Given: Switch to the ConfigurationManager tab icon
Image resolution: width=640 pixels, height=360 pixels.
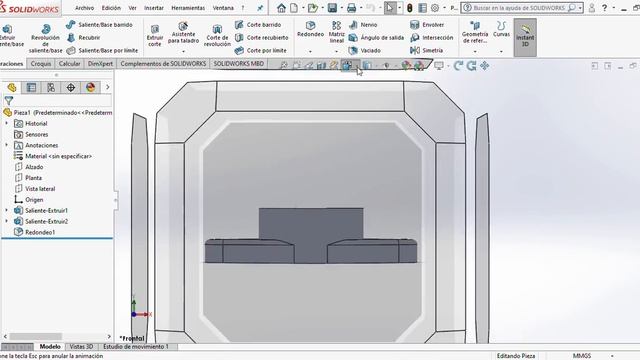Looking at the screenshot, I should (x=51, y=87).
